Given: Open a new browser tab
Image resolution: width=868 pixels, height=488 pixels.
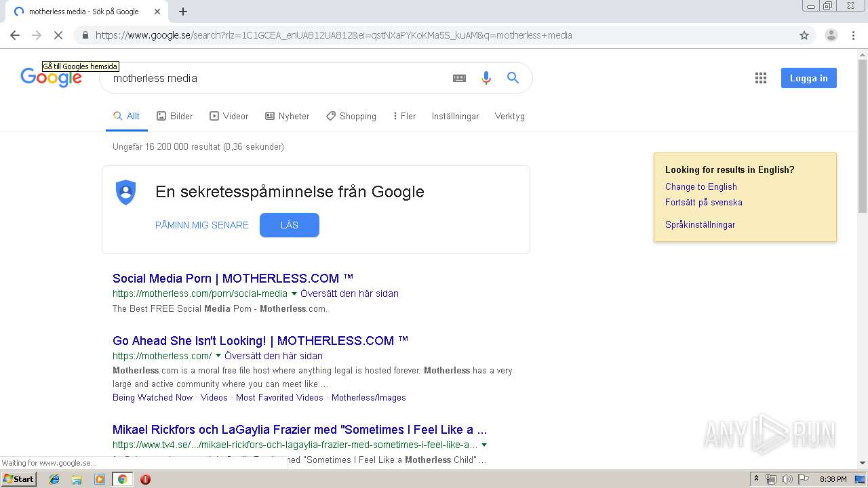Looking at the screenshot, I should tap(183, 12).
